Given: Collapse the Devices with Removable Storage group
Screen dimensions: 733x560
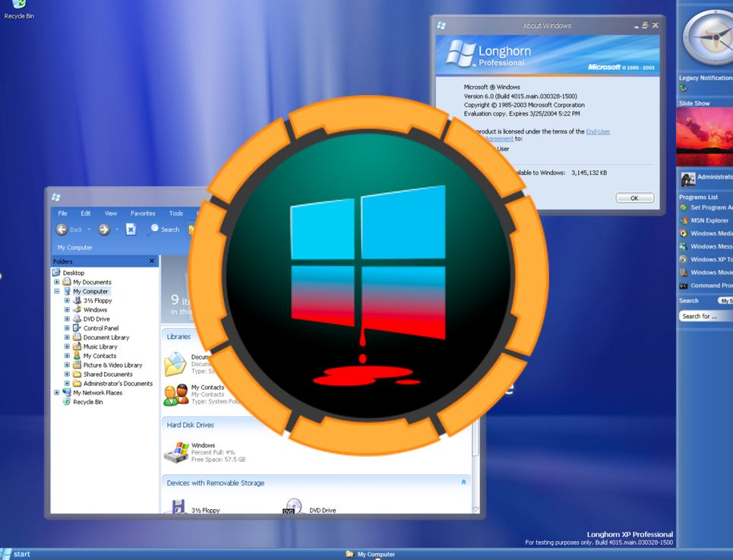Looking at the screenshot, I should 463,482.
